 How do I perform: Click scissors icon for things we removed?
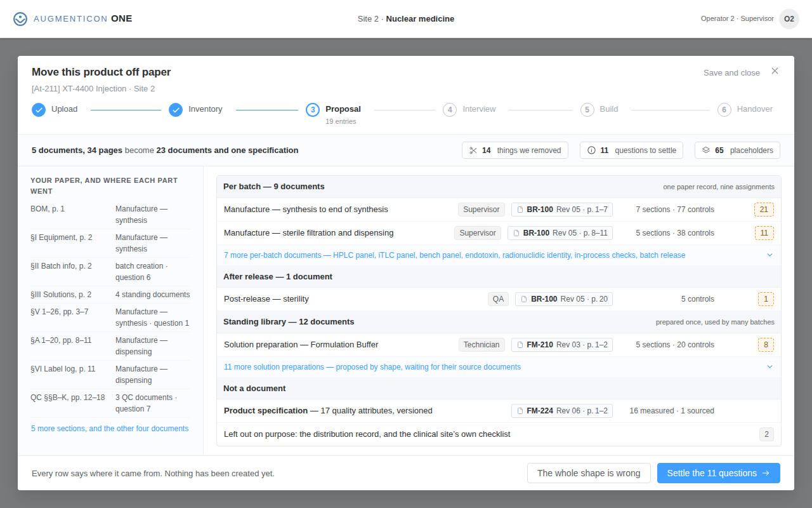473,150
